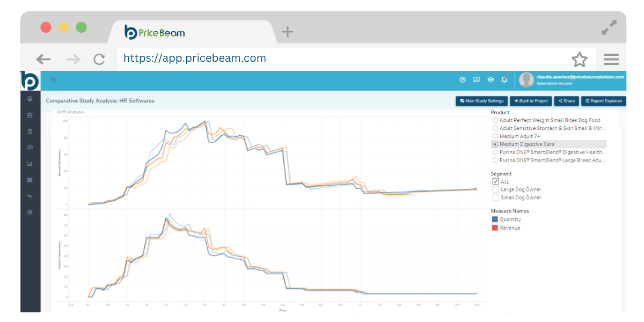Click the Main Study Settings button
The image size is (644, 322).
[x=481, y=101]
